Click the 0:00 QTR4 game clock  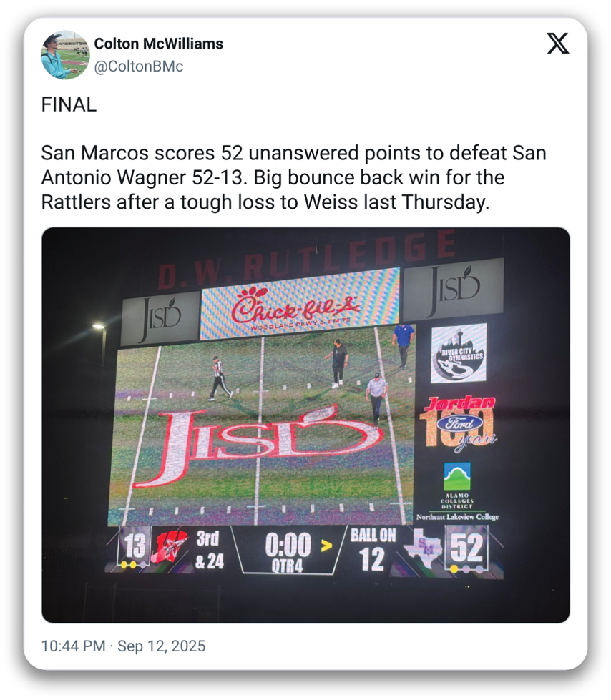pyautogui.click(x=288, y=551)
